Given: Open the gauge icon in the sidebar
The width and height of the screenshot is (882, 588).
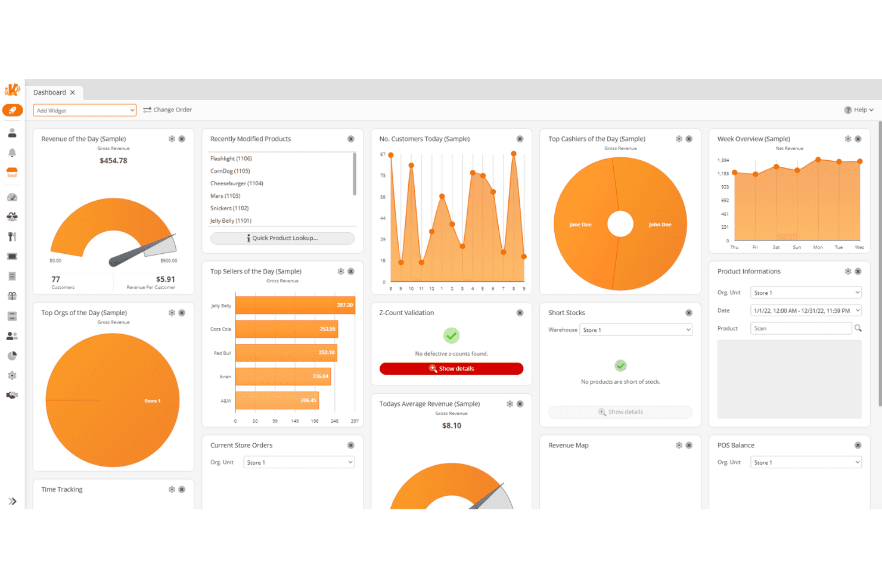Looking at the screenshot, I should (12, 197).
